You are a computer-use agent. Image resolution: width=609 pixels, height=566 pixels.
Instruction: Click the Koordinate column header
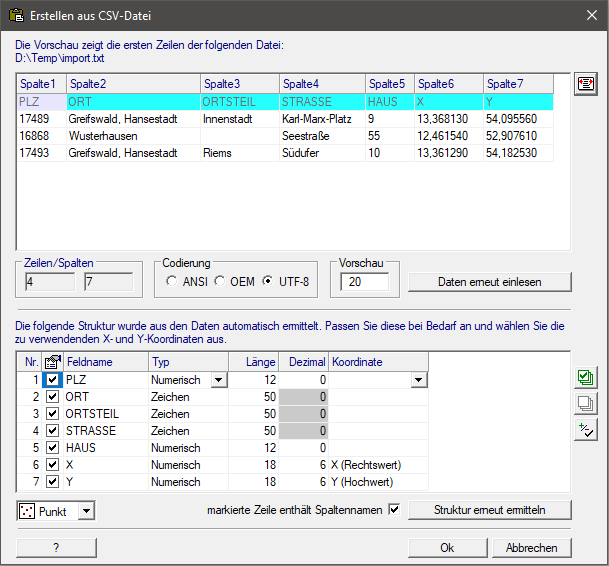[379, 362]
